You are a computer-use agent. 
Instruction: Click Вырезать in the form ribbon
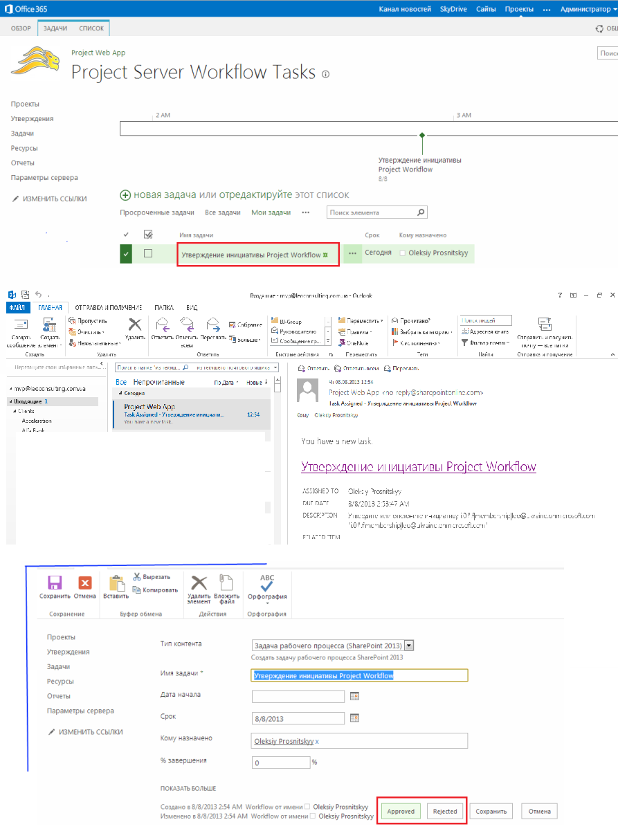coord(151,576)
